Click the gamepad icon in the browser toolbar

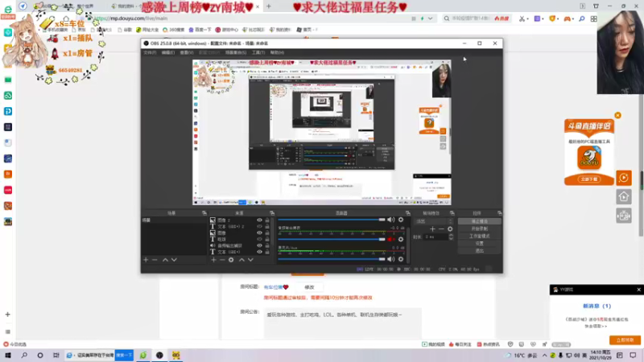pyautogui.click(x=568, y=19)
